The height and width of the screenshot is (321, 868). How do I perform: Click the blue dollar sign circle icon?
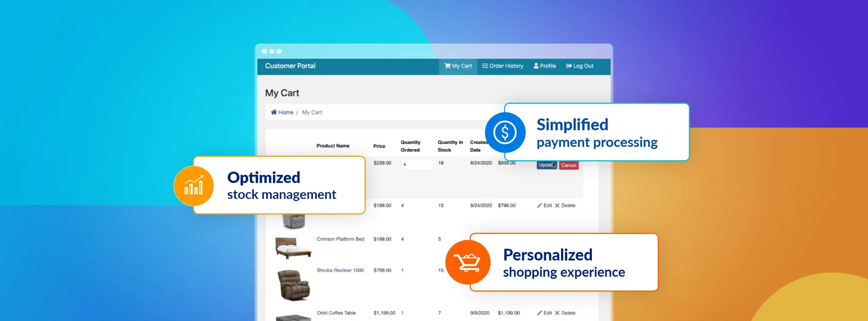click(x=505, y=132)
